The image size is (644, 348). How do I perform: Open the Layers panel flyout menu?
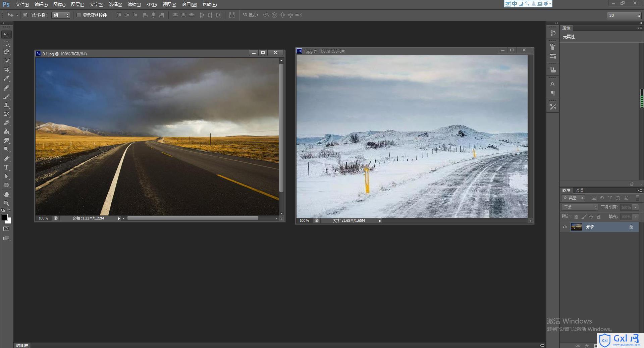(x=640, y=190)
